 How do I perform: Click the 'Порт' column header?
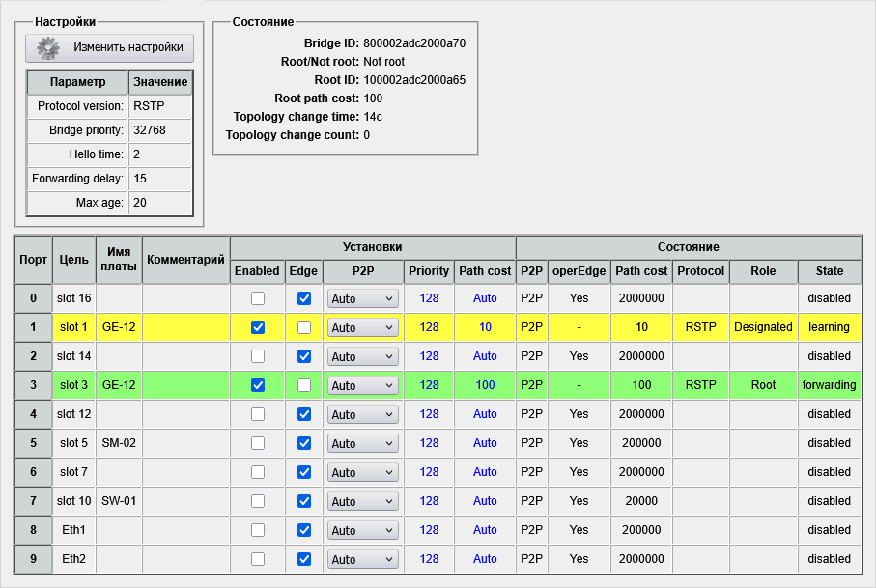[34, 259]
